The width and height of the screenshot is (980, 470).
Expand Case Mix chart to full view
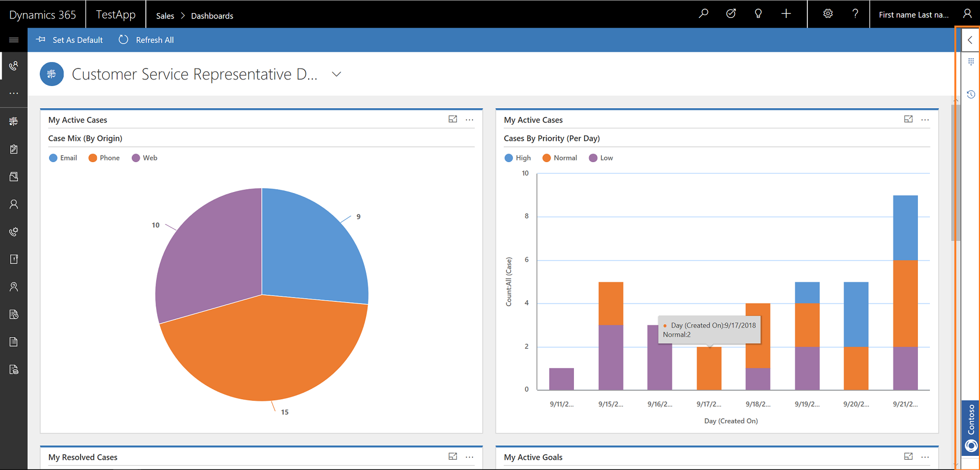[x=452, y=119]
